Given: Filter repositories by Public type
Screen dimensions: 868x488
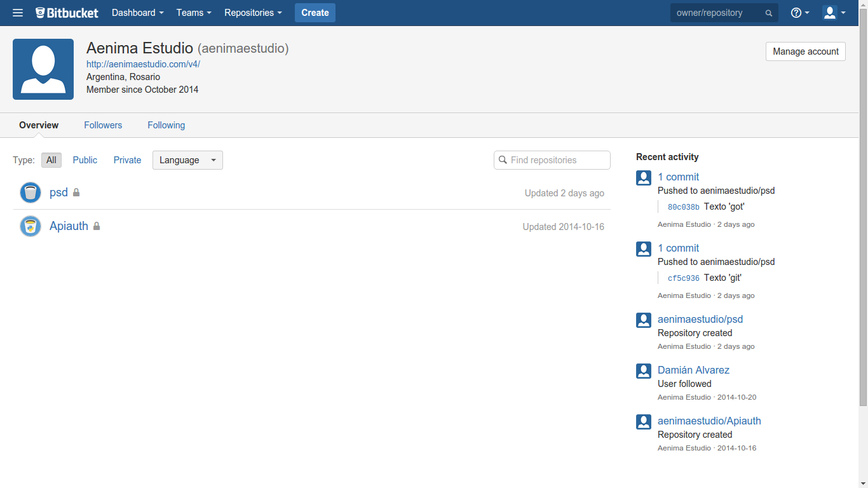Looking at the screenshot, I should pyautogui.click(x=85, y=160).
